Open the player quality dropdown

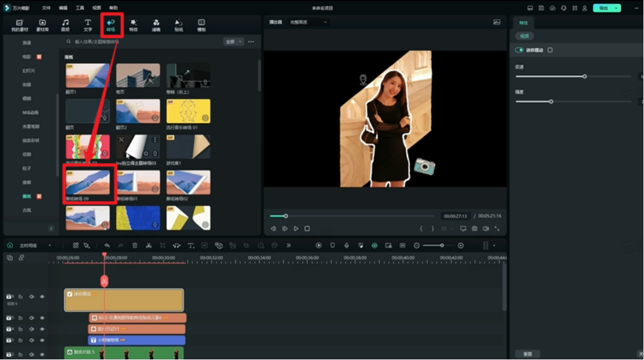point(308,22)
